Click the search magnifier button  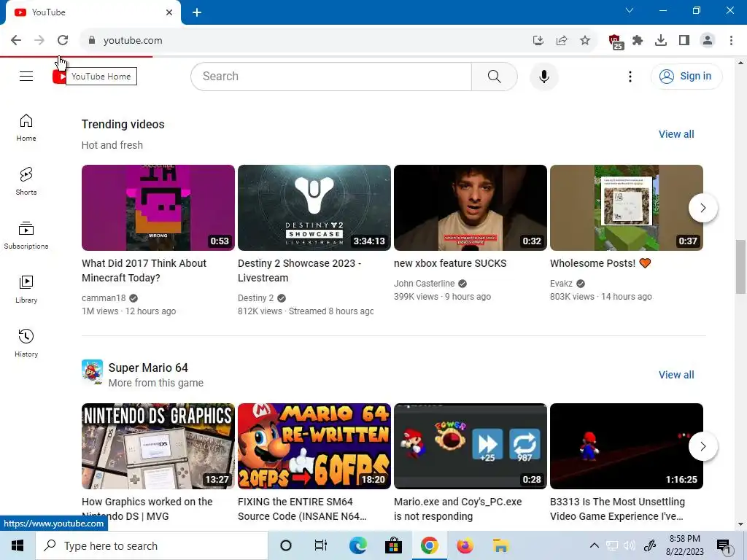coord(494,76)
